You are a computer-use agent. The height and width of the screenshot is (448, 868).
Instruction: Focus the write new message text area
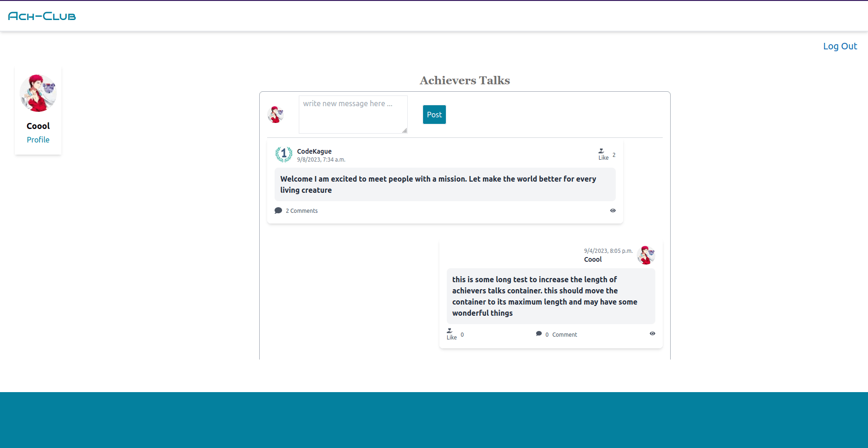(353, 115)
